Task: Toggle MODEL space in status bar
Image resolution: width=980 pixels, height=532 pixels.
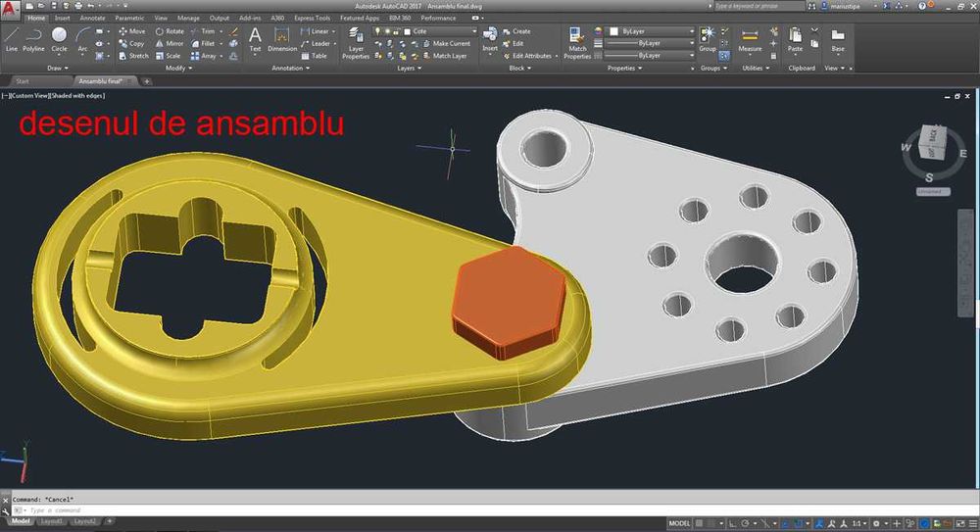Action: [x=679, y=523]
